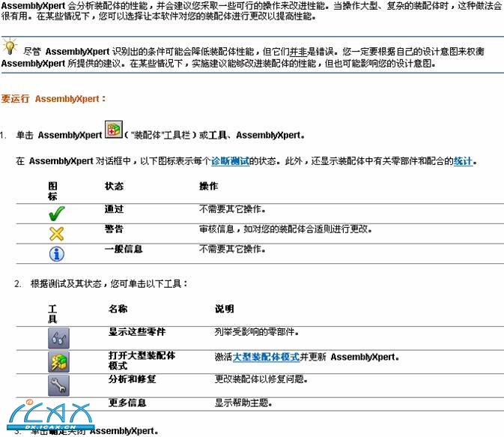Click the wrench Analyze and Repair icon

click(58, 385)
